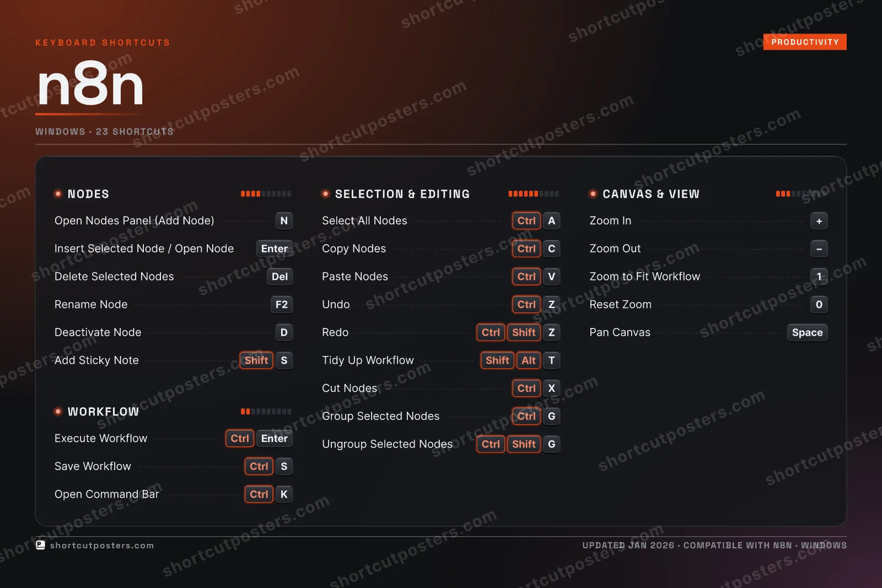Click the T key for Tidy Up Workflow
The height and width of the screenshot is (588, 882).
pos(551,360)
